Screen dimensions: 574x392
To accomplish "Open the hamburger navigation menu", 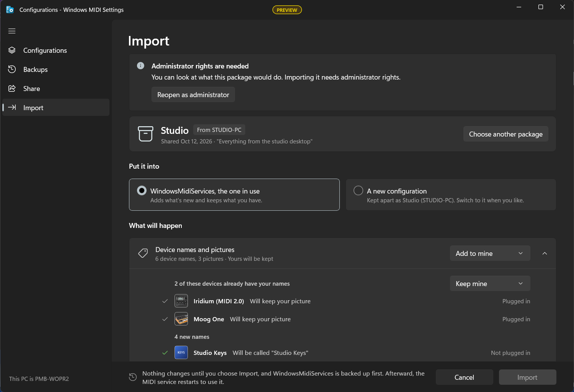I will tap(12, 31).
